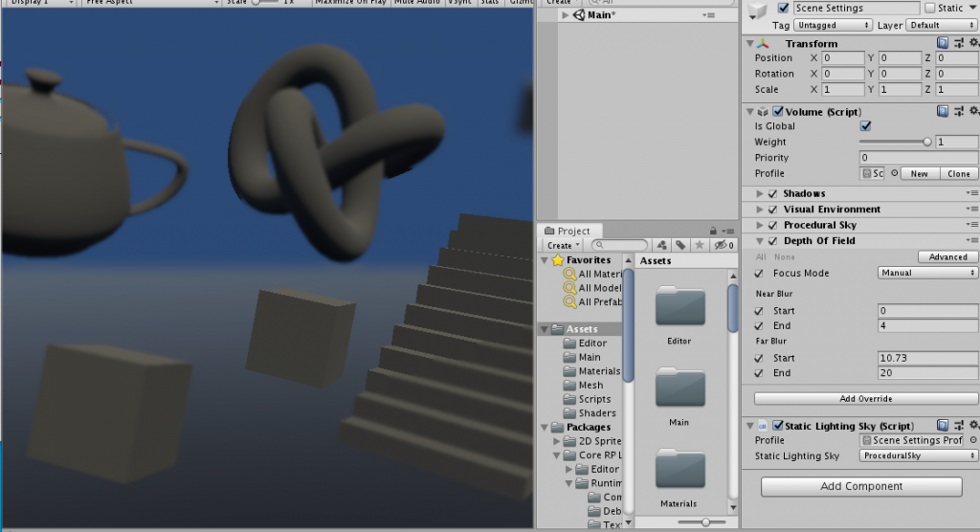The width and height of the screenshot is (980, 532).
Task: Collapse the Depth Of Field foldout
Action: pyautogui.click(x=759, y=241)
